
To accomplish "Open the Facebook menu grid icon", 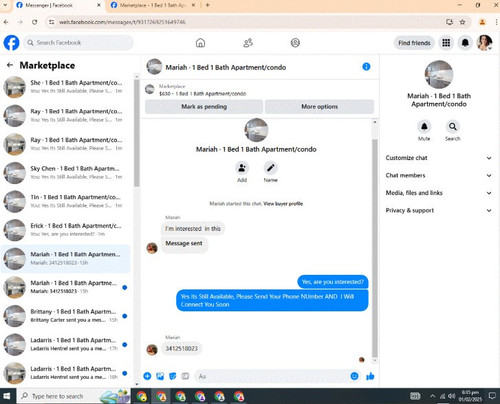I will 446,43.
